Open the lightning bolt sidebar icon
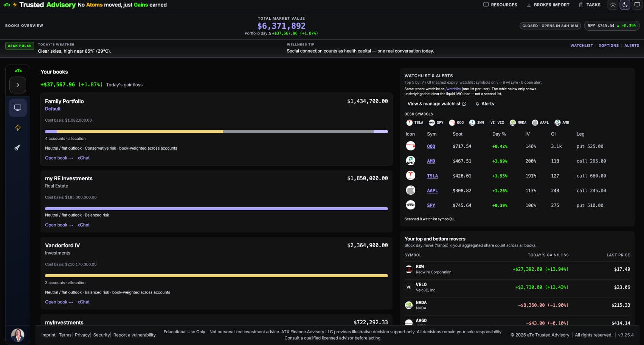The height and width of the screenshot is (345, 644). (x=18, y=128)
